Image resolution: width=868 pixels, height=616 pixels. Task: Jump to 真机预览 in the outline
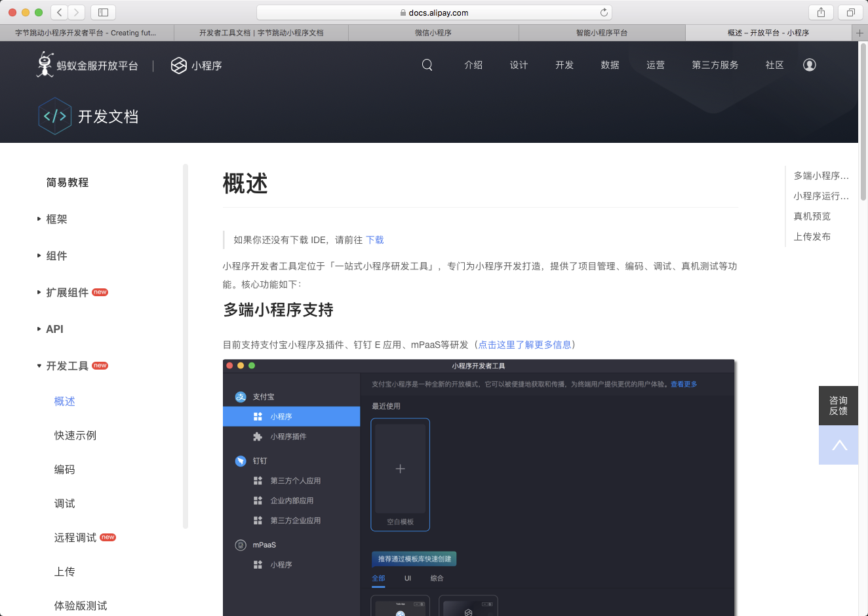coord(812,216)
